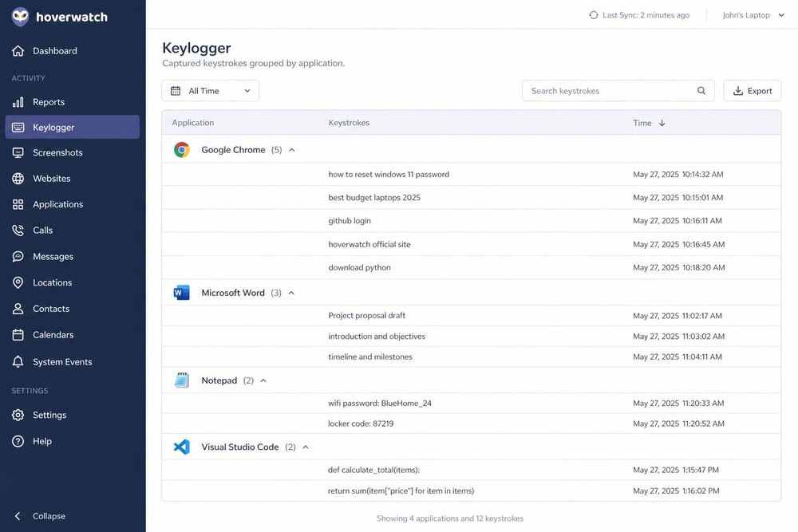Viewport: 798px width, 532px height.
Task: Click the 'Last Sync: 2 minutes ago' text
Action: click(x=646, y=15)
